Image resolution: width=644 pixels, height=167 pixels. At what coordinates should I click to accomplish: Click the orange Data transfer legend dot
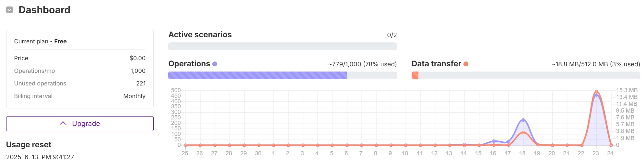(466, 64)
